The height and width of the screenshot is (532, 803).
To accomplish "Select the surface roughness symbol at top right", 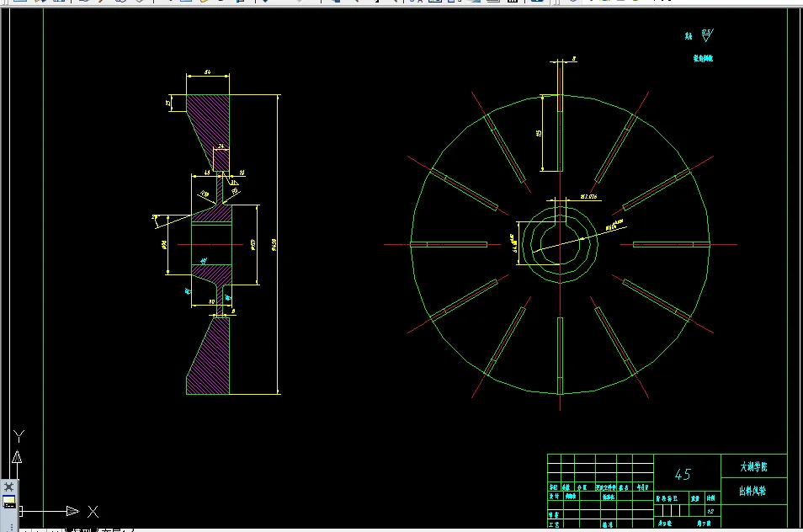I will (x=707, y=35).
